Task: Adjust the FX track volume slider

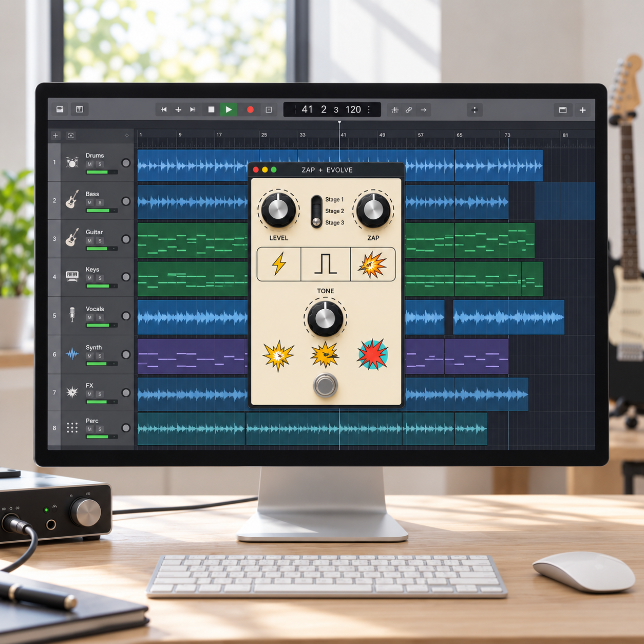Action: pos(102,402)
